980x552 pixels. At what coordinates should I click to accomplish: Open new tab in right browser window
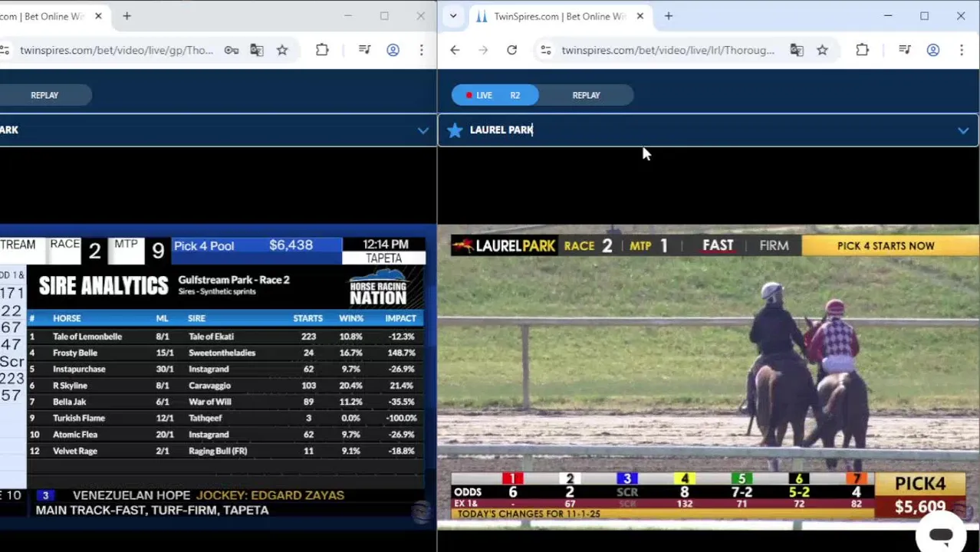[x=668, y=15]
